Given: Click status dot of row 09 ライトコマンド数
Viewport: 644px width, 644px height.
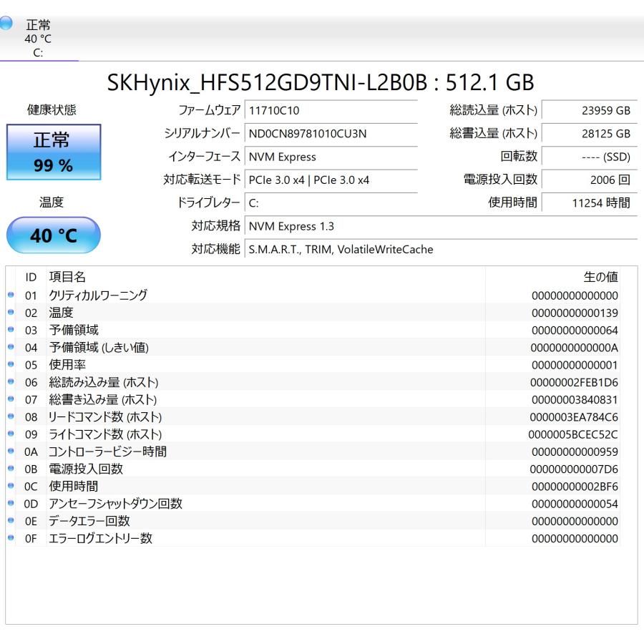Looking at the screenshot, I should click(11, 434).
